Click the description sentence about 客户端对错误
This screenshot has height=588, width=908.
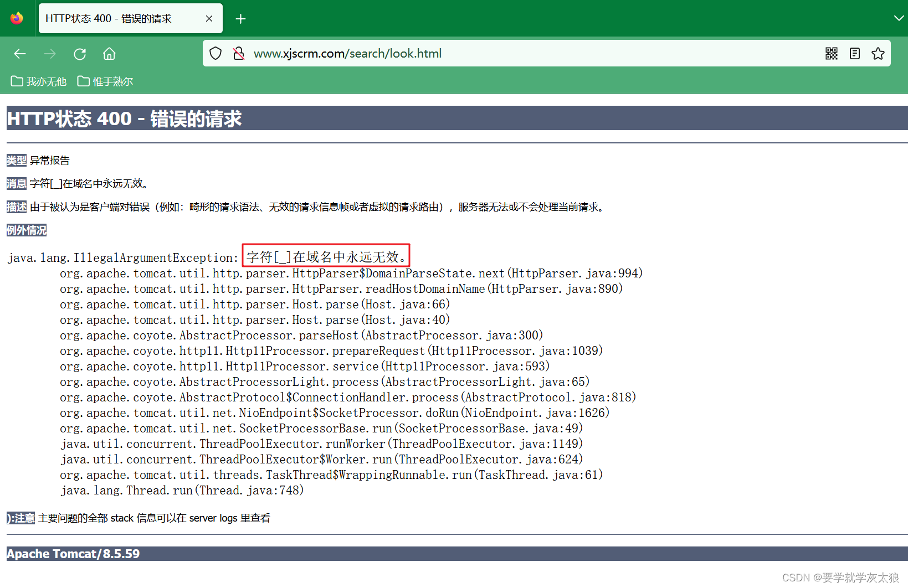click(319, 207)
